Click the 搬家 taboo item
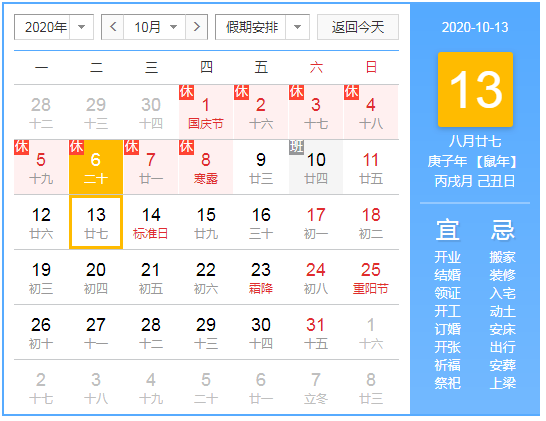Viewport: 546px width, 421px height. 502,257
